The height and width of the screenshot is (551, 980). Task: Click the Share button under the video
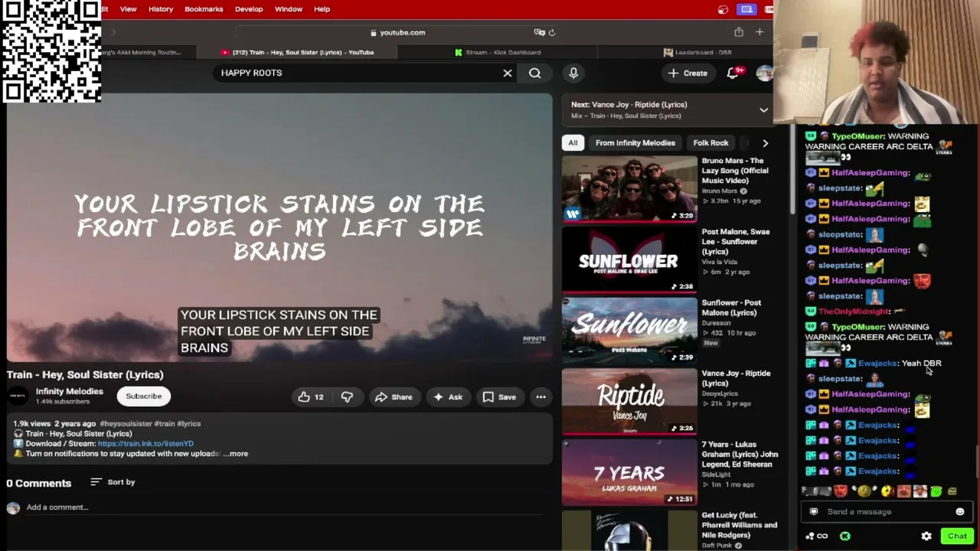click(x=394, y=396)
